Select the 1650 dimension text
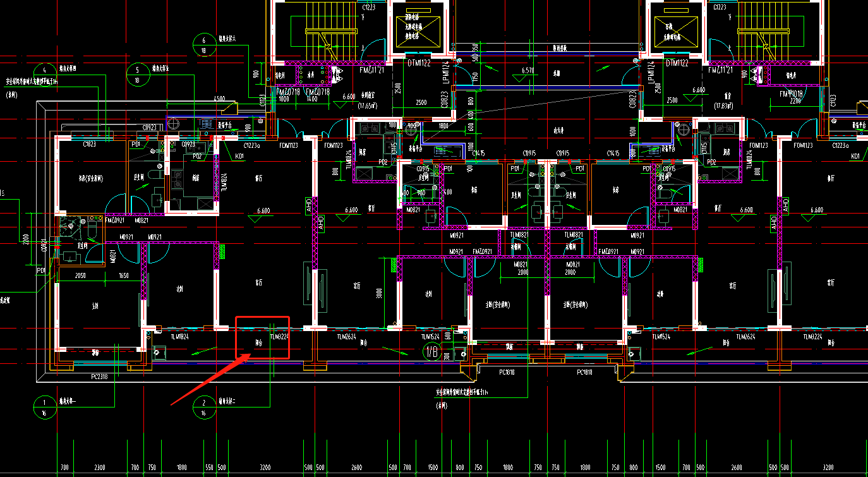The height and width of the screenshot is (477, 868). (x=124, y=275)
